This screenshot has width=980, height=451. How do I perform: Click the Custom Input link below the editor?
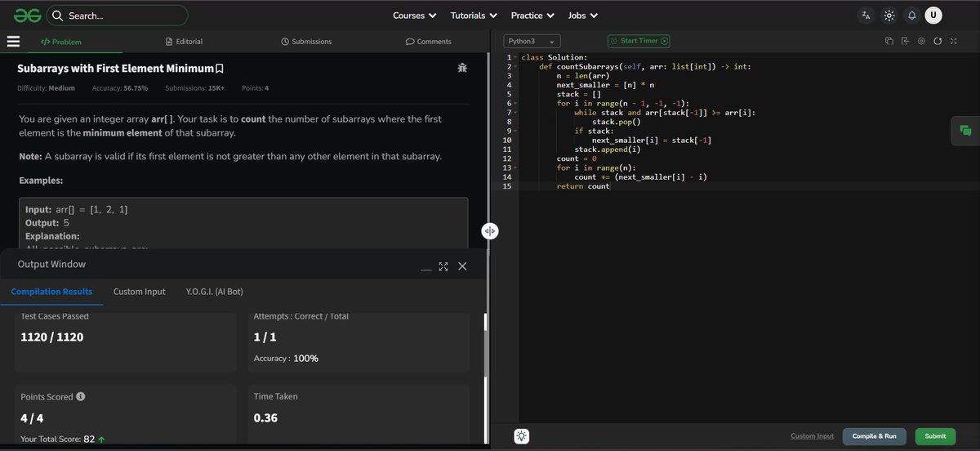[812, 436]
